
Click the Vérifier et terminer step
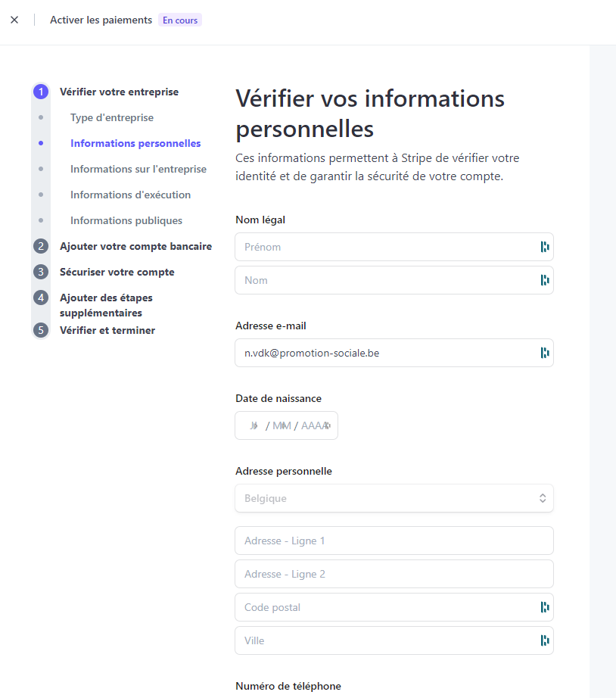coord(107,330)
